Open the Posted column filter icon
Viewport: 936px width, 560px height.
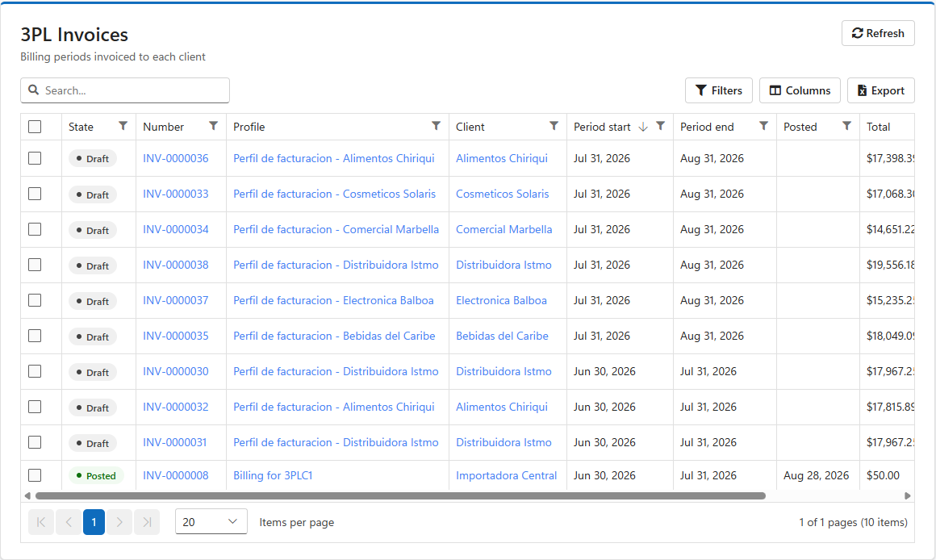[846, 126]
